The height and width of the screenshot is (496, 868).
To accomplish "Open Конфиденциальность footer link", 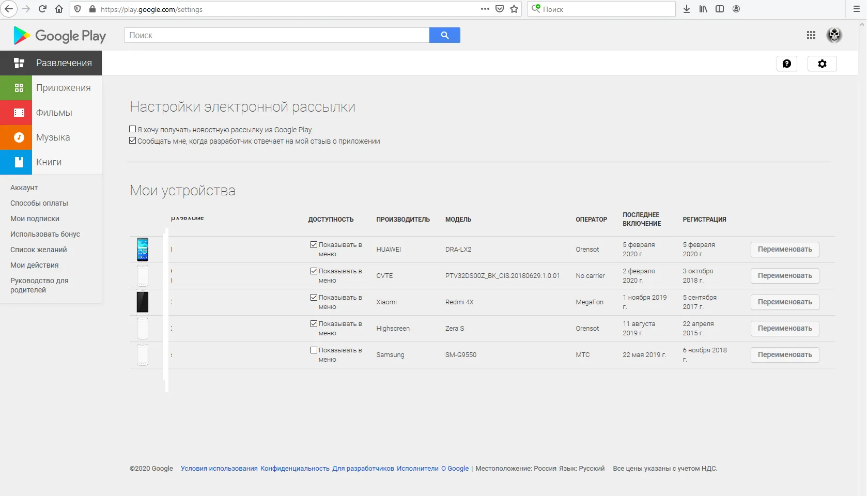I will pos(295,469).
